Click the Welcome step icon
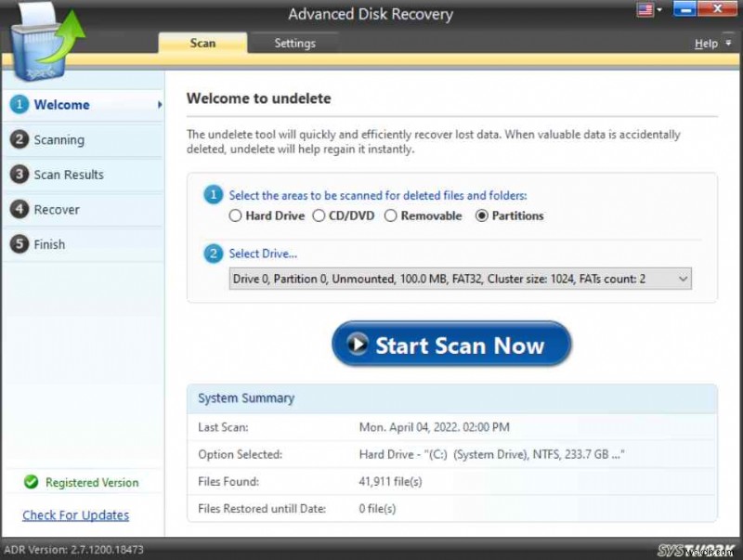 (20, 105)
